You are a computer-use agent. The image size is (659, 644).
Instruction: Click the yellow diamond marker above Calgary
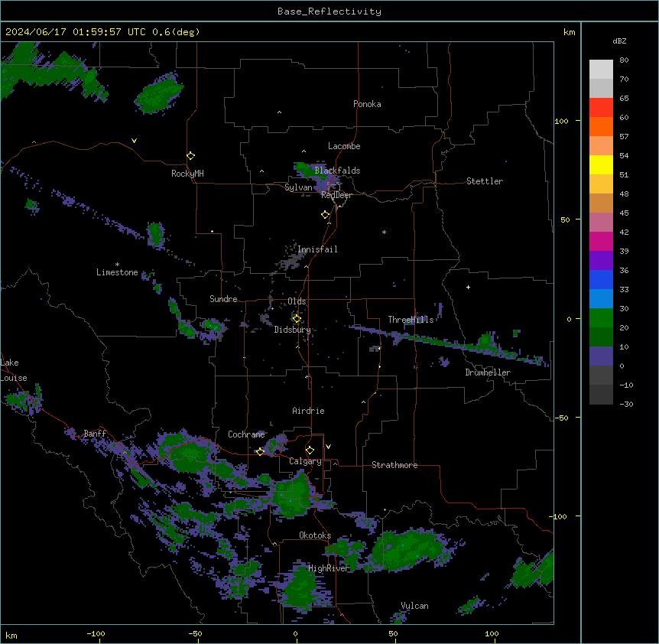tap(310, 450)
